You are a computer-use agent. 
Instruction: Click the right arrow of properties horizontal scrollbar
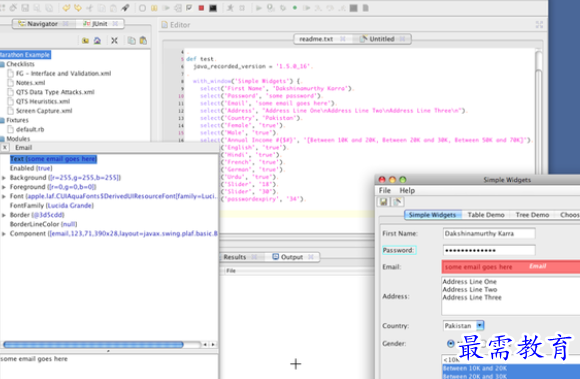click(213, 344)
